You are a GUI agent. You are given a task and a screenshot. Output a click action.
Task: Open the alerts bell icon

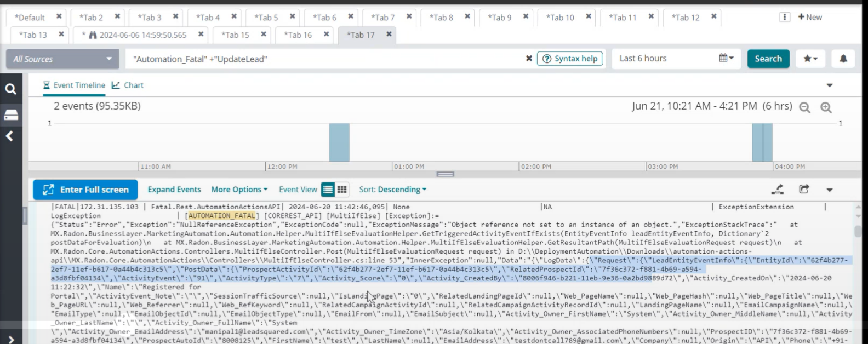click(x=843, y=59)
